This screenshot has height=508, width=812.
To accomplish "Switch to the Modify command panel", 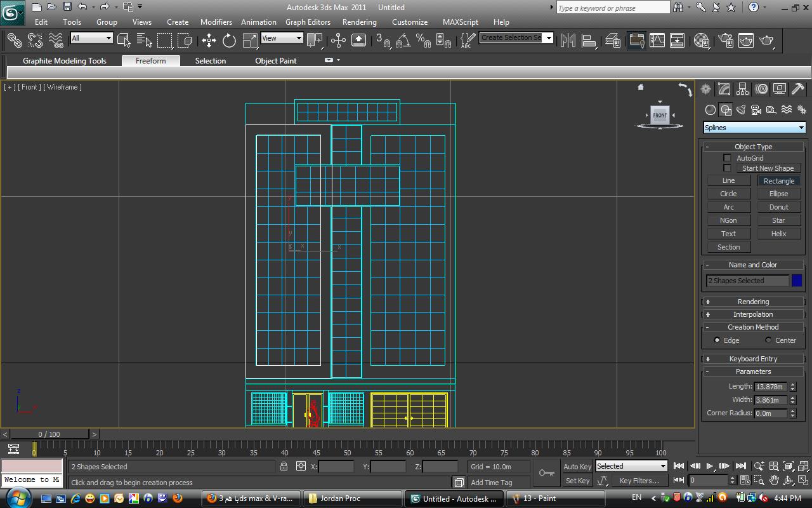I will click(x=724, y=90).
